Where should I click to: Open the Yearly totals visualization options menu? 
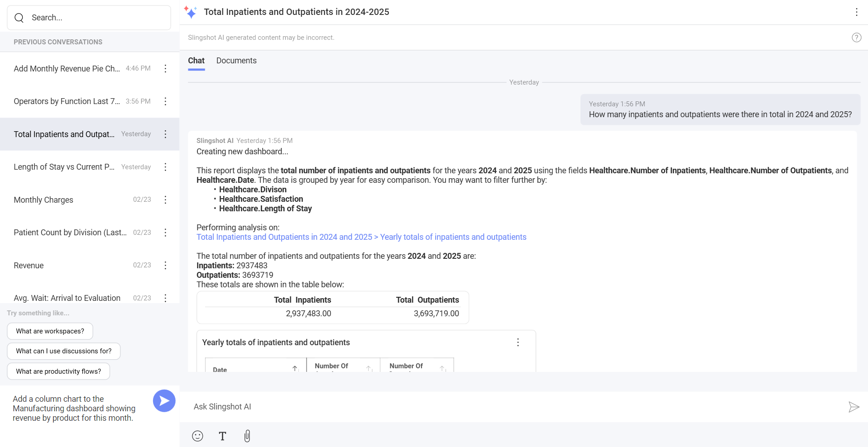518,342
